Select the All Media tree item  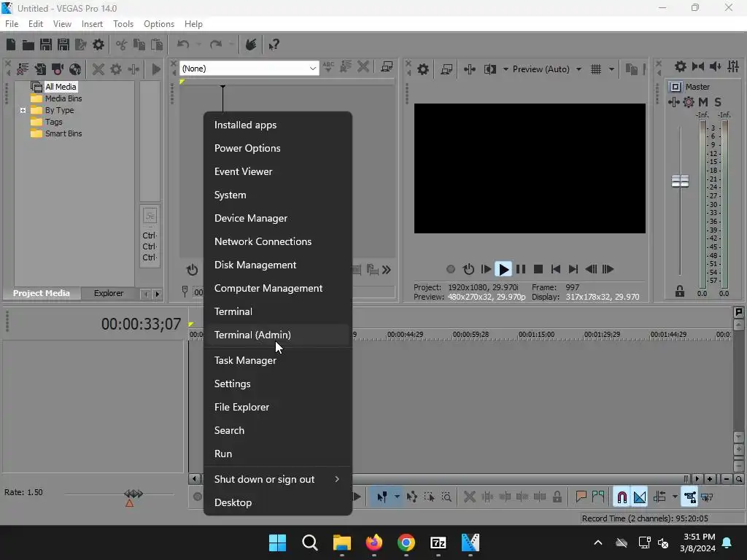click(61, 87)
